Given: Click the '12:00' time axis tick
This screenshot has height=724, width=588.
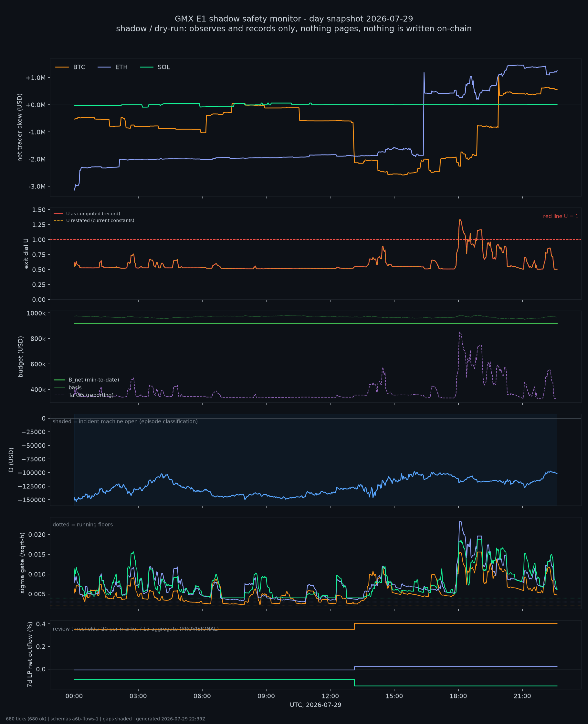Looking at the screenshot, I should [330, 696].
